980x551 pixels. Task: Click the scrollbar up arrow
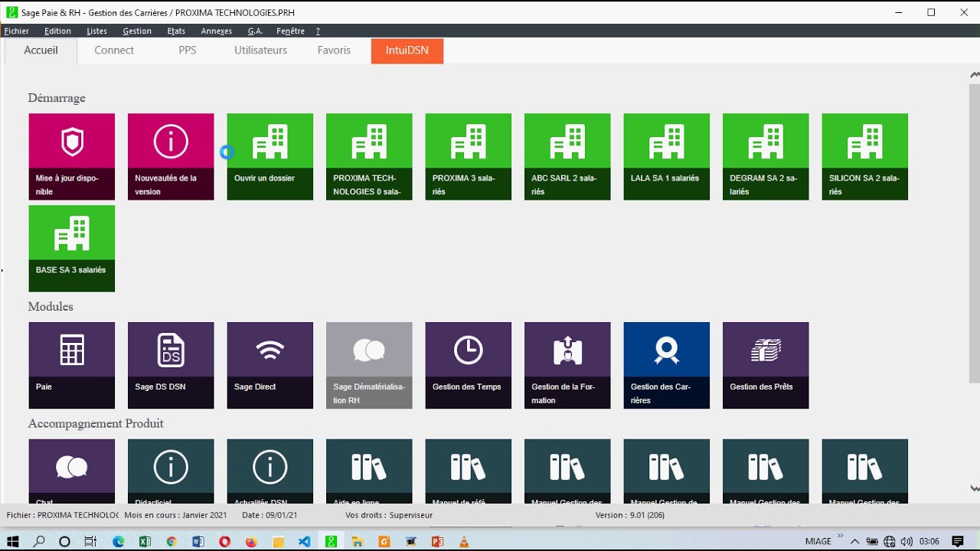tap(975, 75)
